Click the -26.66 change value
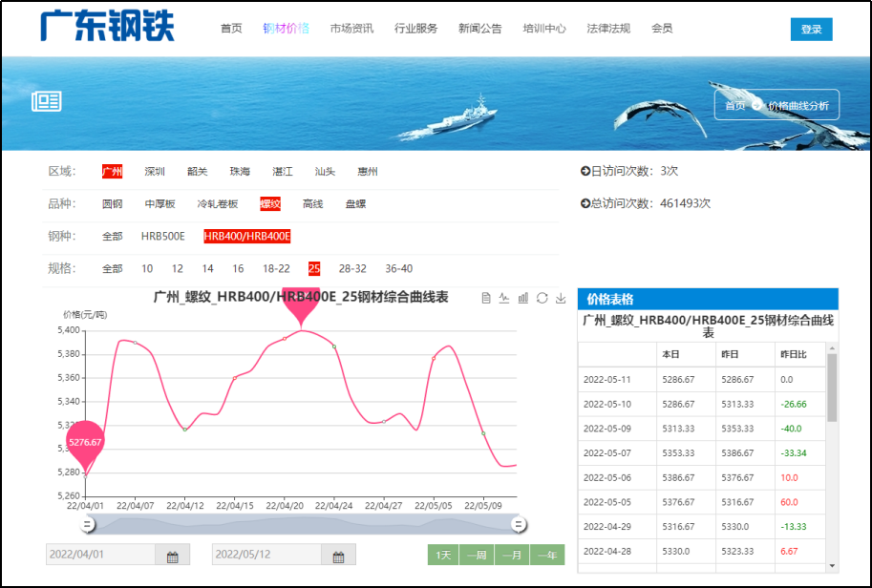Image resolution: width=872 pixels, height=588 pixels. click(794, 404)
